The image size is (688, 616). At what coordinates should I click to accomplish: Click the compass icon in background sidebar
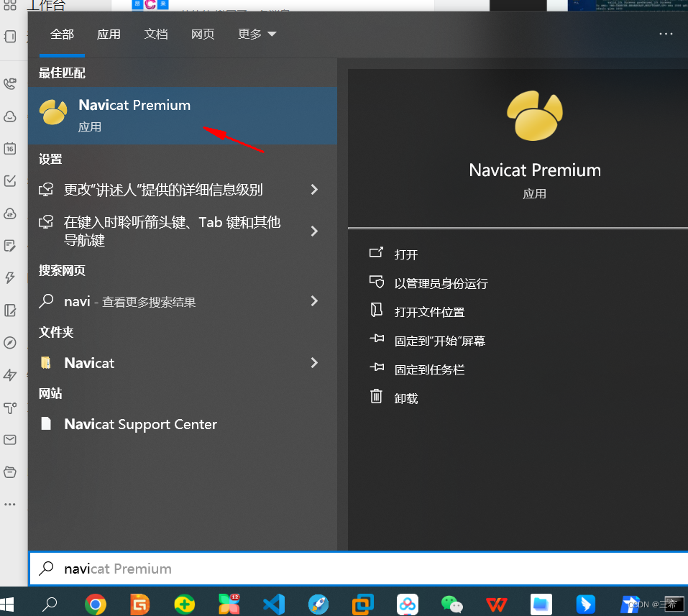(10, 343)
